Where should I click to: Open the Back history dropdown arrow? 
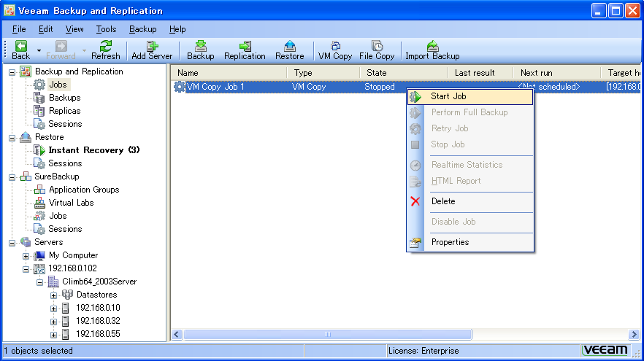point(39,51)
